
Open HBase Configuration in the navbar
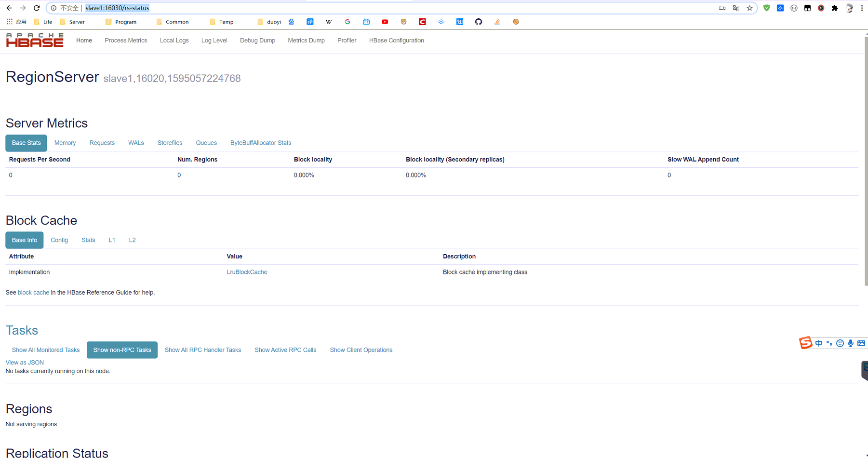coord(396,40)
